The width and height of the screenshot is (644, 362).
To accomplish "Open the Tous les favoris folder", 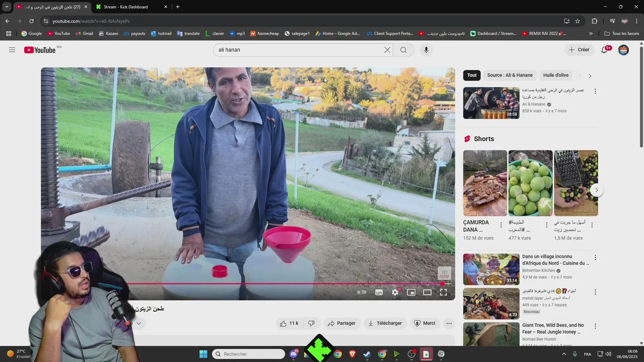I will pos(621,34).
